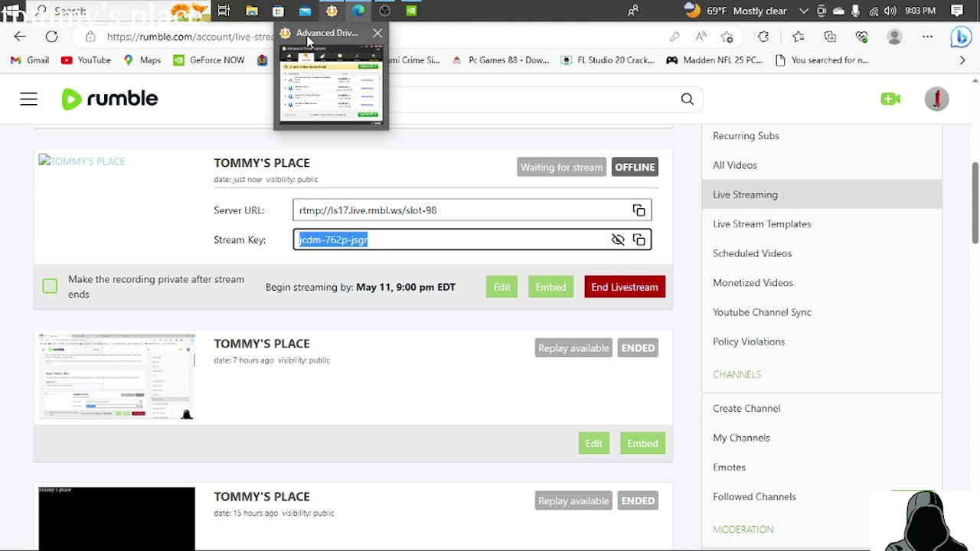Screen dimensions: 980x551
Task: Expand the bookmarks bar overflow chevron
Action: click(962, 60)
